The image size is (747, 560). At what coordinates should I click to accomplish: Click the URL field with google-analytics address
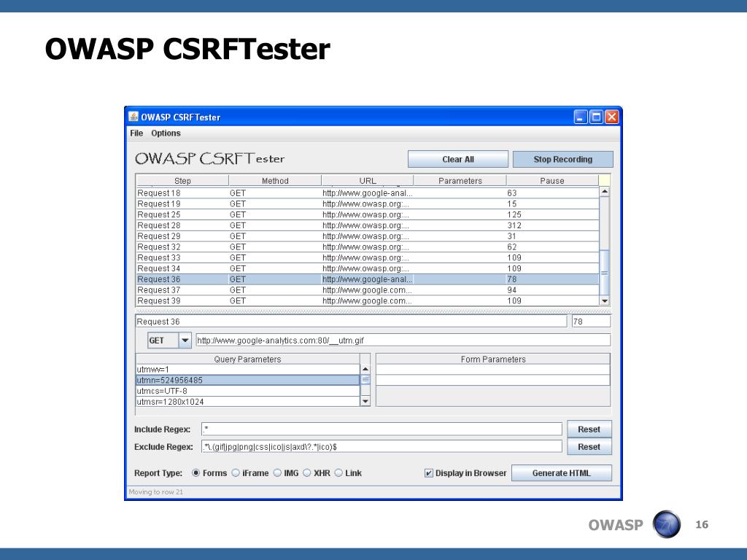click(403, 341)
